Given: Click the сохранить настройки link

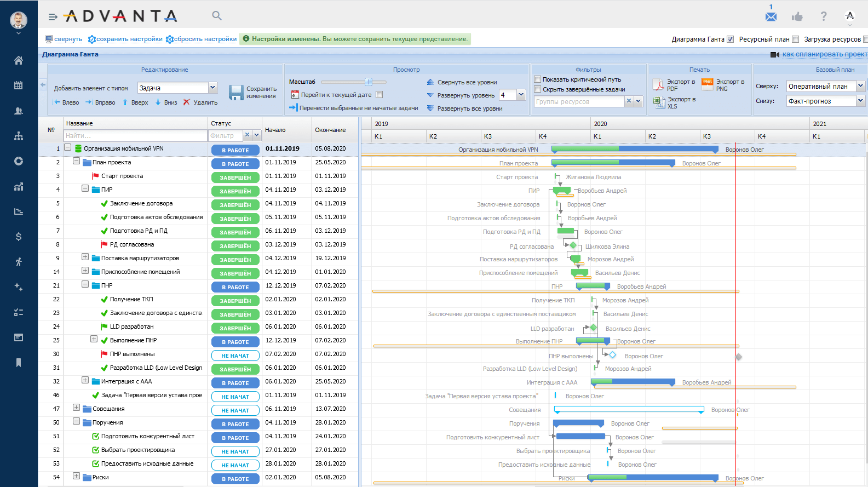Looking at the screenshot, I should click(x=129, y=39).
